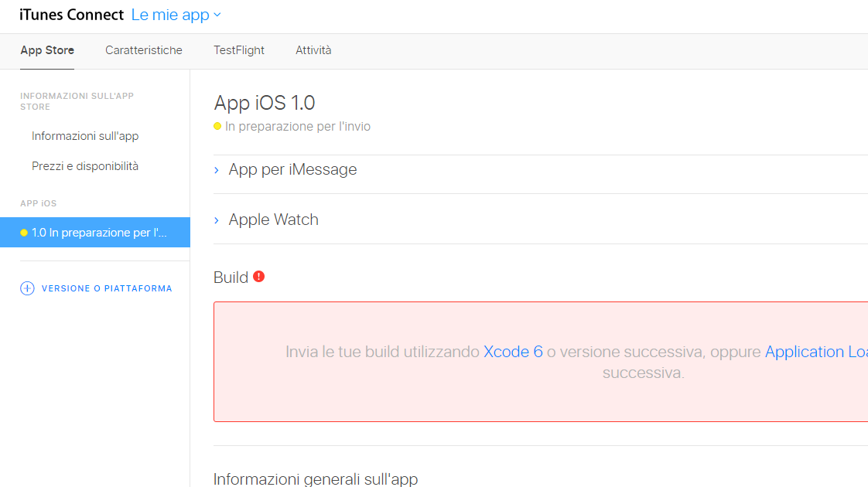This screenshot has height=487, width=868.
Task: Click the "Versione o Piattaforma" label
Action: pyautogui.click(x=107, y=288)
